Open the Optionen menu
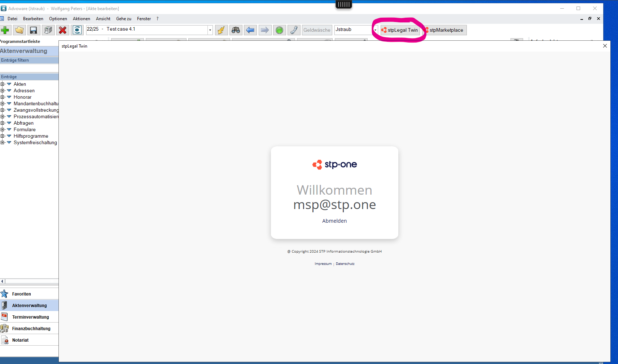 pyautogui.click(x=58, y=19)
